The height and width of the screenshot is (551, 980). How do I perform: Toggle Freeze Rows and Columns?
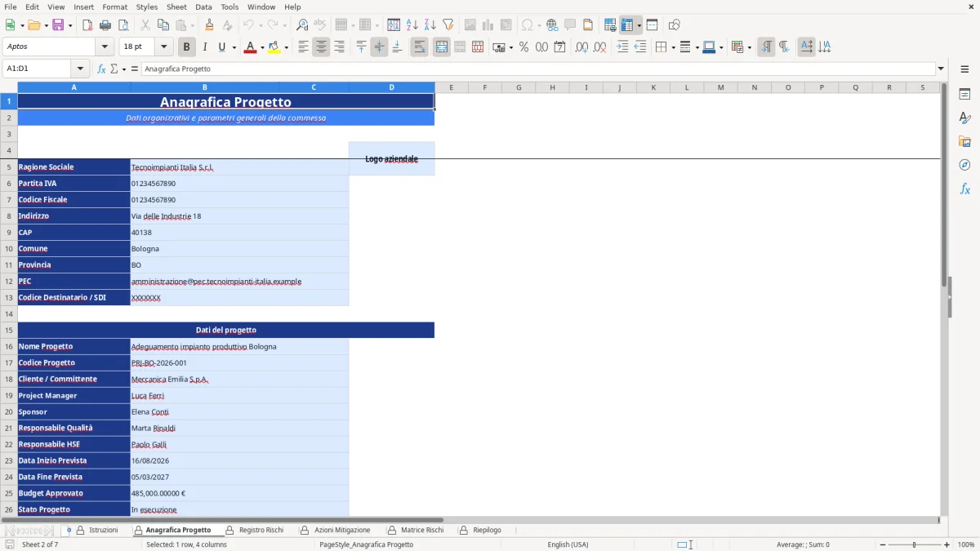tap(627, 25)
